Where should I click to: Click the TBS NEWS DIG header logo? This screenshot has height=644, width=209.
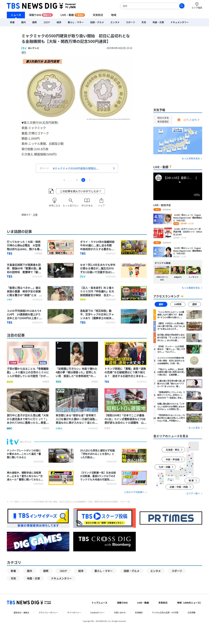(41, 6)
